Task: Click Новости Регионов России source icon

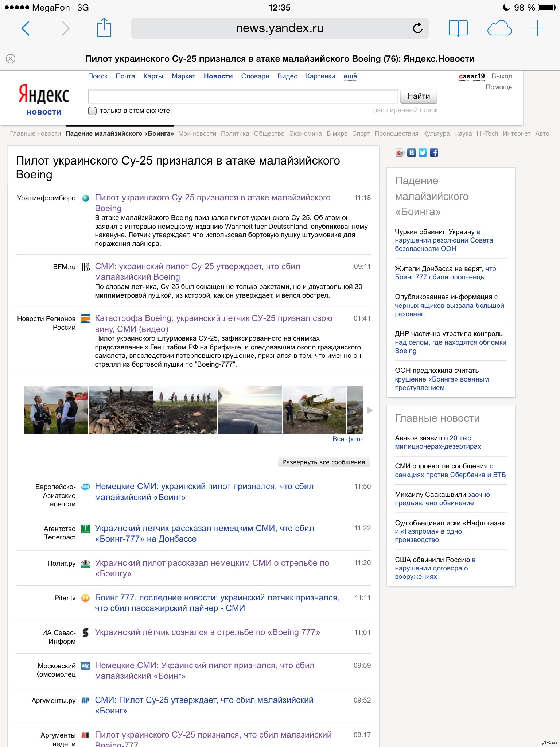Action: [86, 319]
